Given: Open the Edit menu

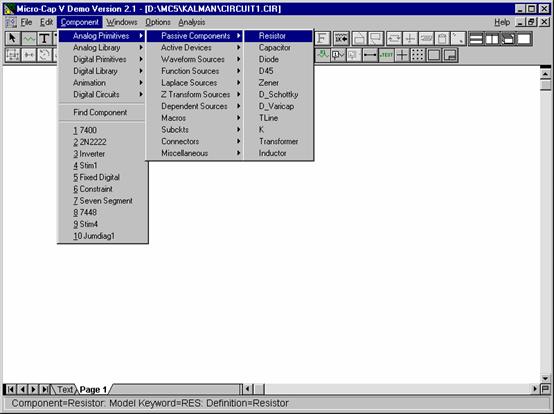Looking at the screenshot, I should (x=46, y=22).
